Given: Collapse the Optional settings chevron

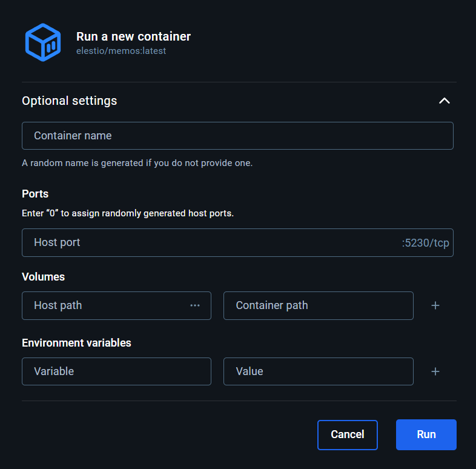Looking at the screenshot, I should point(444,101).
